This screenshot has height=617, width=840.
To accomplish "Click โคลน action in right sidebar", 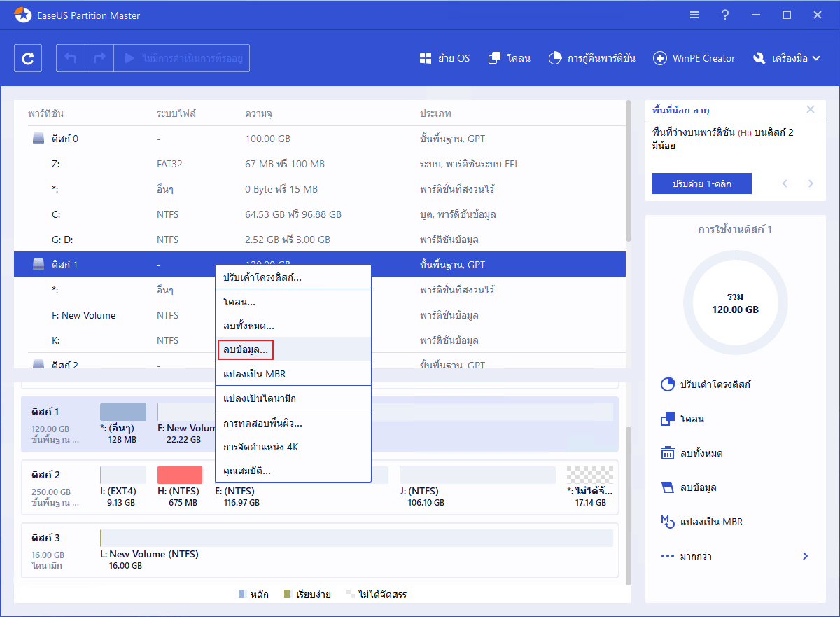I will tap(682, 419).
